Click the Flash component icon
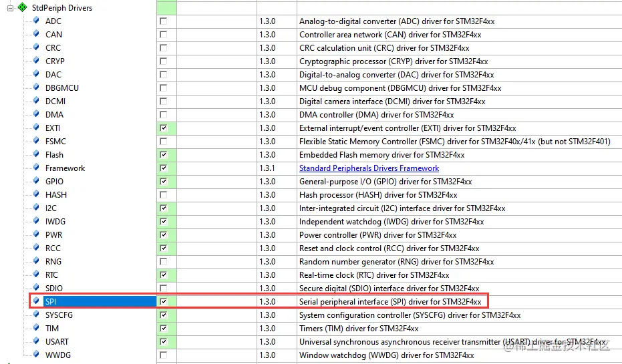 (x=36, y=154)
